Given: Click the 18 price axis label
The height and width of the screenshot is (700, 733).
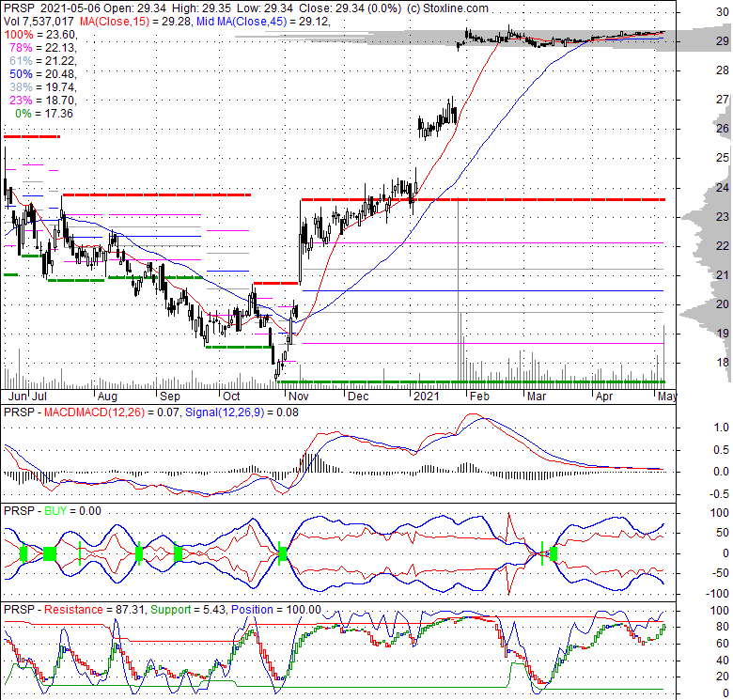Looking at the screenshot, I should tap(723, 362).
